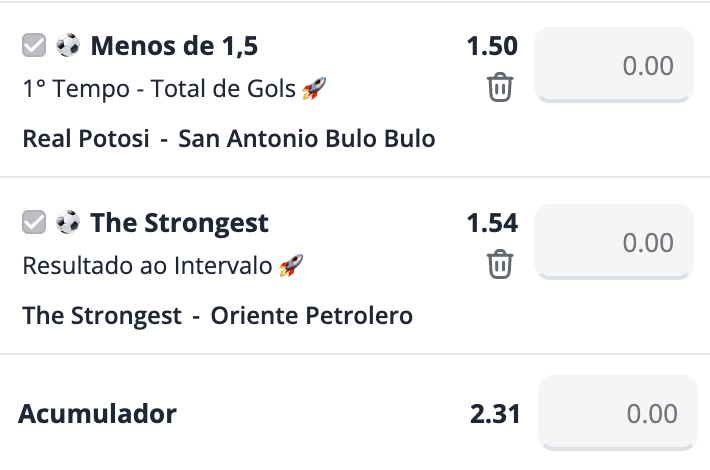This screenshot has width=710, height=470.
Task: Click the 2.31 accumulator odds
Action: (x=495, y=414)
